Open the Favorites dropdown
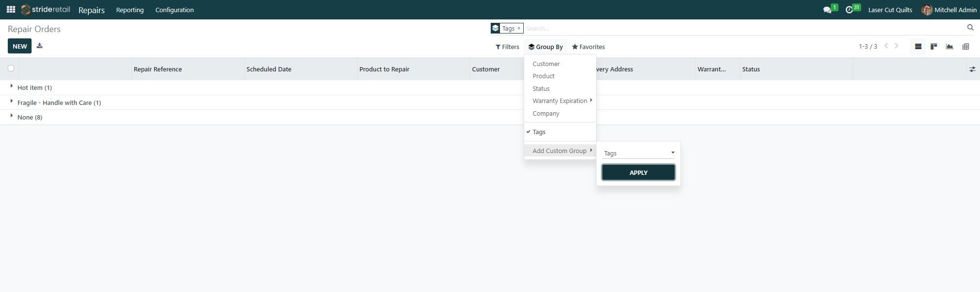 click(x=588, y=47)
